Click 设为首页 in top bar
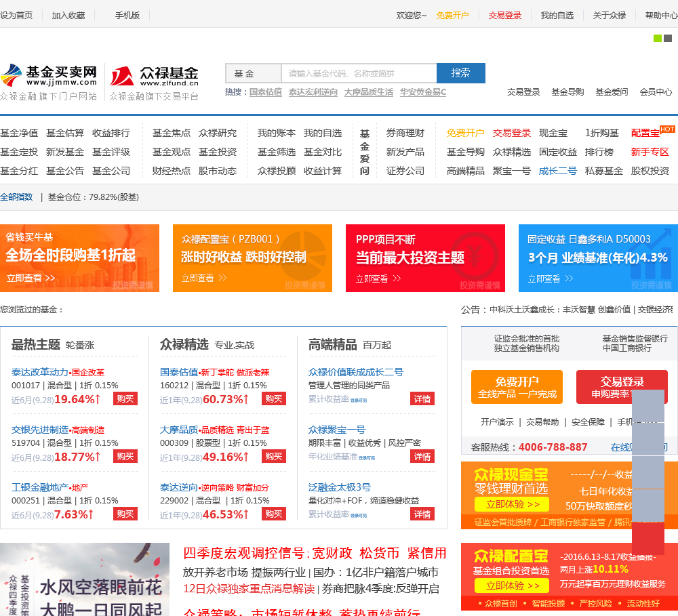The image size is (678, 616). pyautogui.click(x=16, y=16)
